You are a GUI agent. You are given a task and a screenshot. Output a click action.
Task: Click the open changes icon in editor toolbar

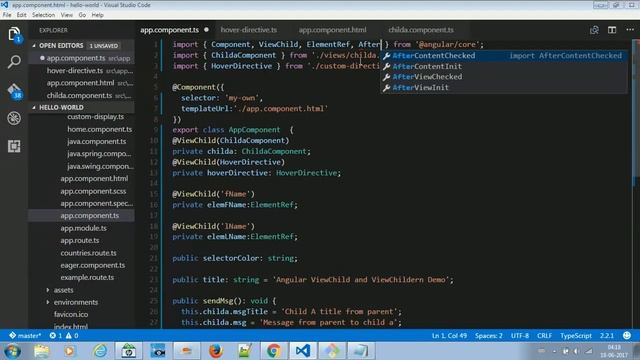point(594,30)
